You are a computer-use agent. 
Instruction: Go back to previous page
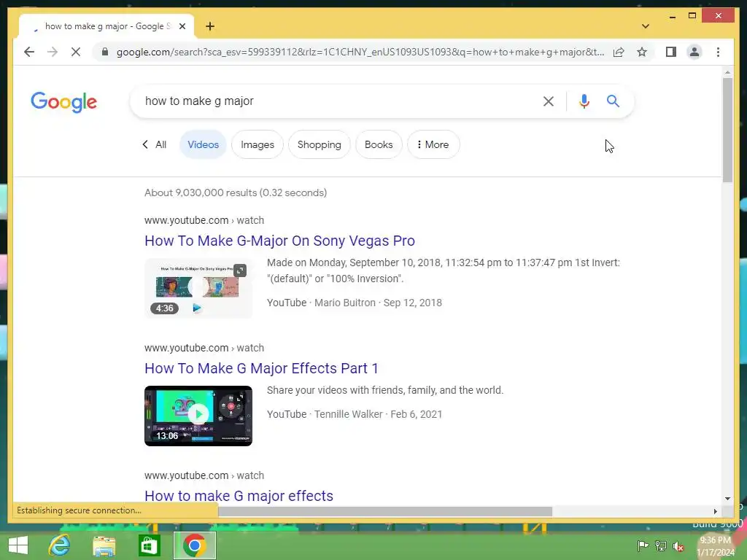click(29, 52)
